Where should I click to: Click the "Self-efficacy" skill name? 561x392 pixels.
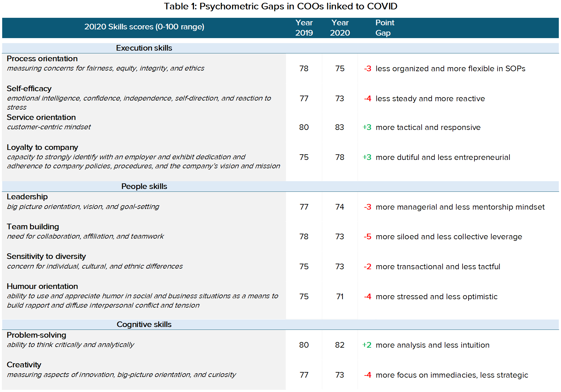click(x=29, y=89)
